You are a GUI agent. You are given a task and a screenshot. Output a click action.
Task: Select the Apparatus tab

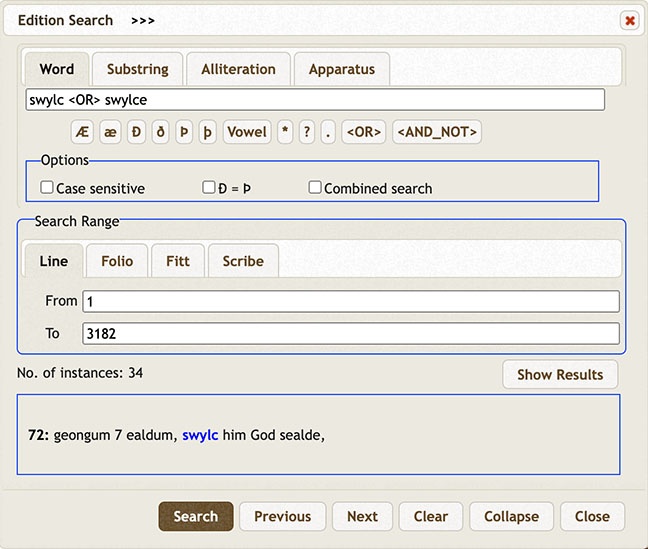pos(342,69)
